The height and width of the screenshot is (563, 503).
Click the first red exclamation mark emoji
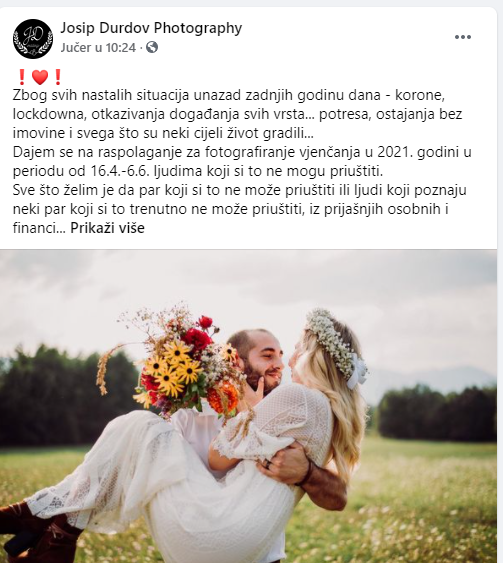[22, 77]
